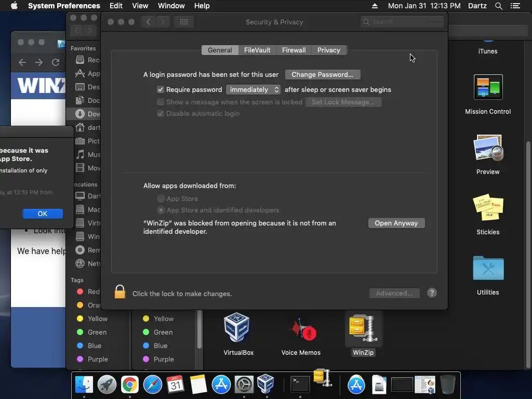Open Mission Control in the Finder window

(x=488, y=87)
